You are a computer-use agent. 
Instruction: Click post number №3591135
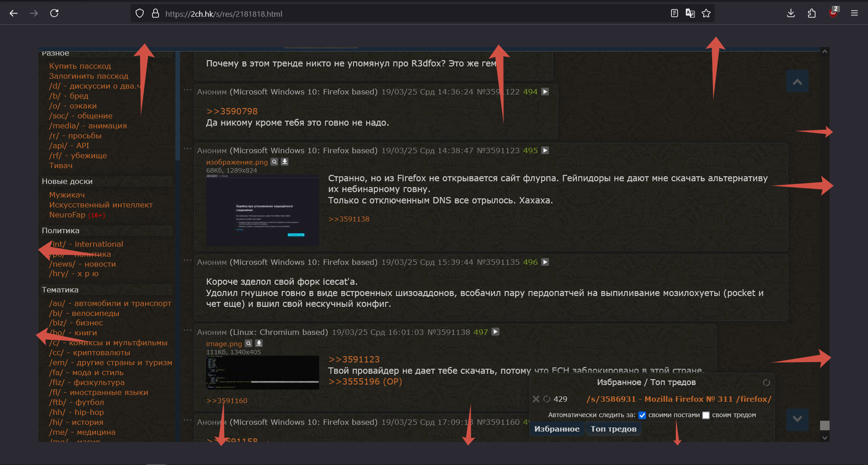coord(498,262)
